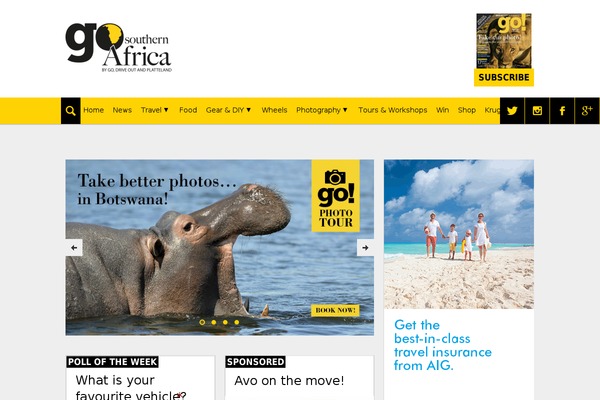Select the first carousel dot
The width and height of the screenshot is (600, 400).
[x=202, y=322]
